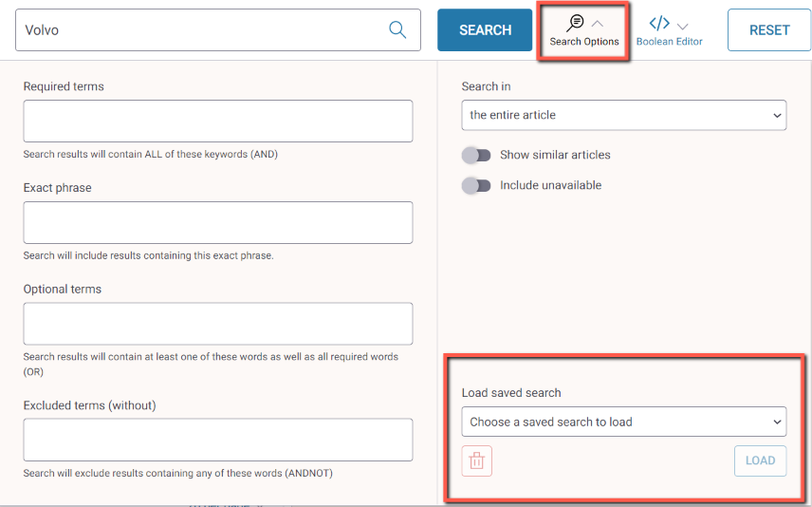Screen dimensions: 812x507
Task: Focus the Optional terms text box
Action: (218, 324)
